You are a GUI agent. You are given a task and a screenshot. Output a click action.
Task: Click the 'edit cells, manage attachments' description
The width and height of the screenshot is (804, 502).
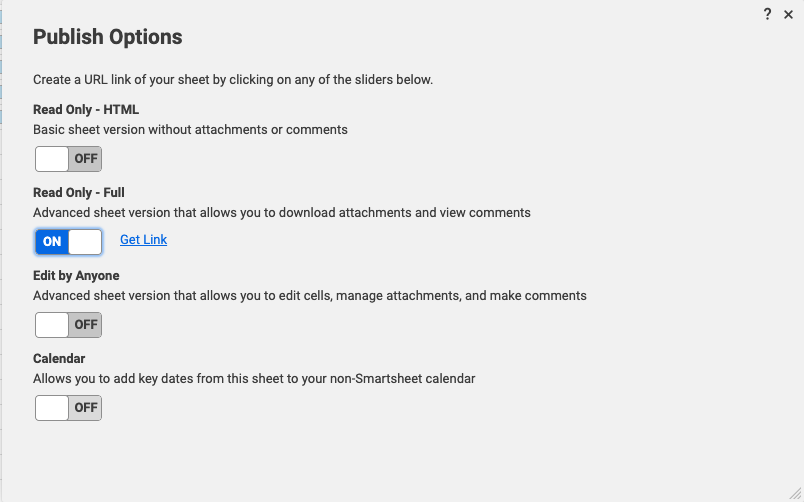click(310, 296)
